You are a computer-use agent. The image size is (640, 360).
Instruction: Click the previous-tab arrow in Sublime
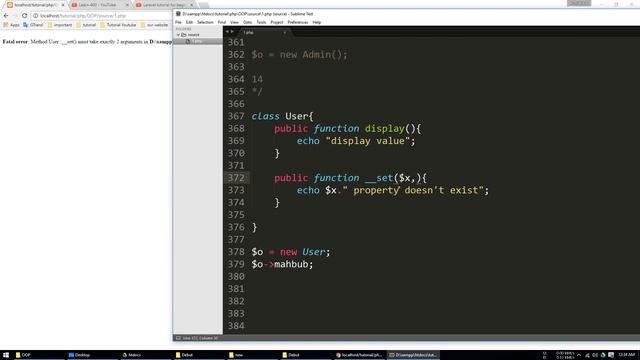[x=227, y=32]
